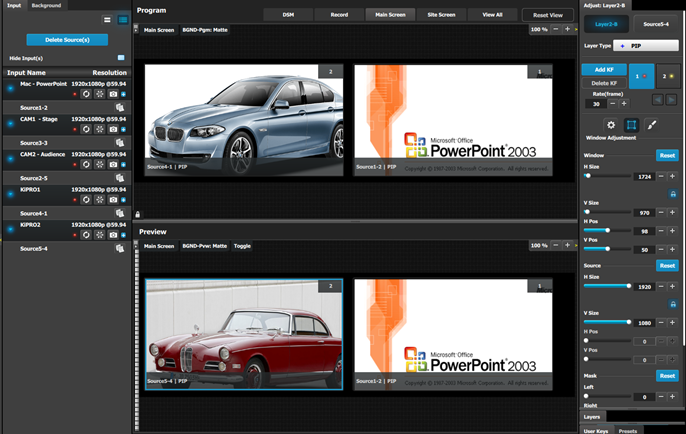Click sync icon on CAM2 - Audience input
686x434 pixels.
[x=86, y=164]
